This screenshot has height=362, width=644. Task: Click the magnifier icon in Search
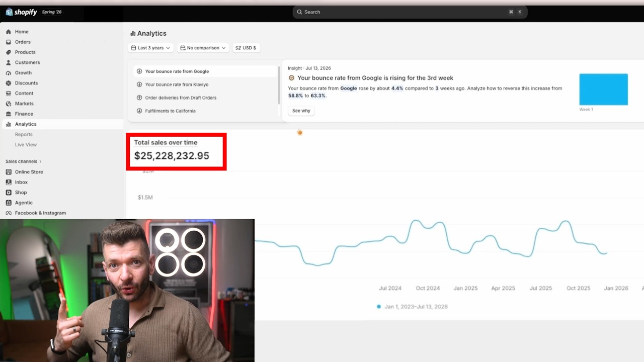coord(299,12)
